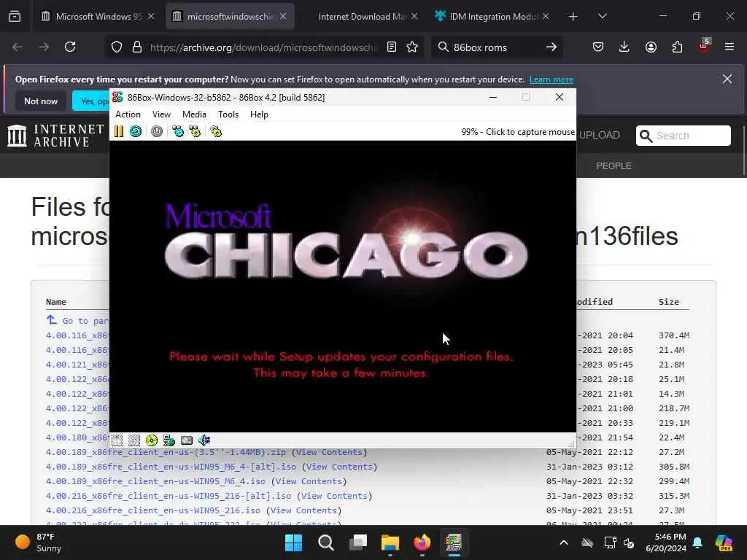
Task: Open Firefox application hamburger menu
Action: click(729, 47)
